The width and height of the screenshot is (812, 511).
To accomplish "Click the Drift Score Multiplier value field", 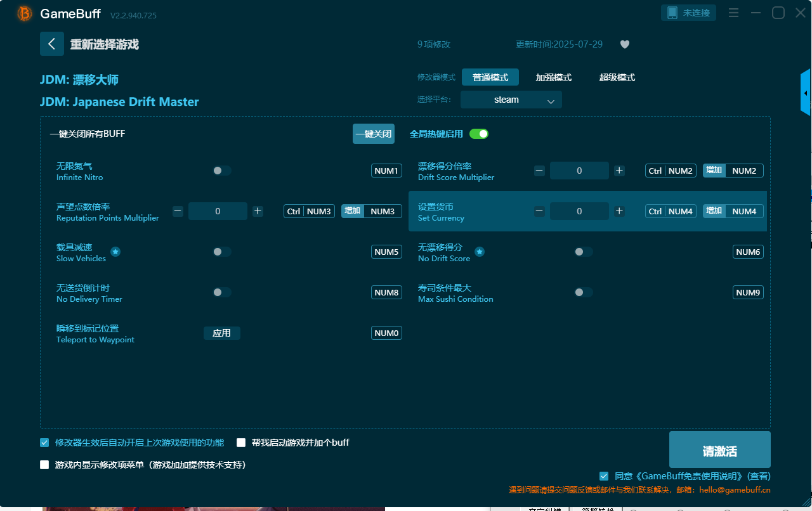I will 579,171.
